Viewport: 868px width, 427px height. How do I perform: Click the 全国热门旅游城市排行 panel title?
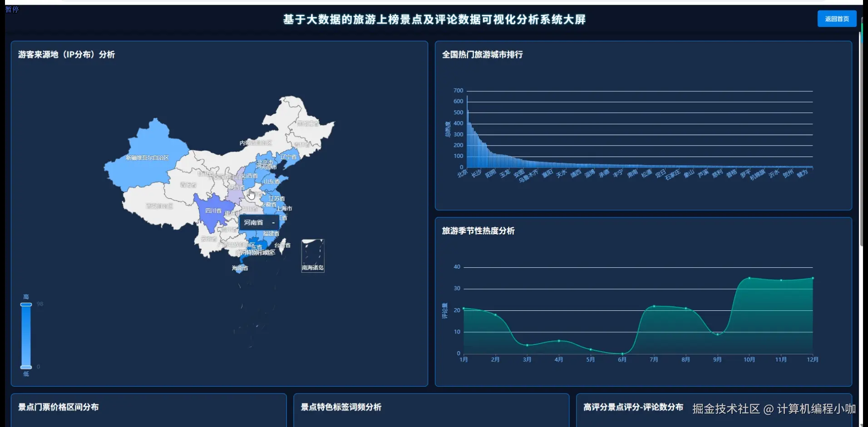pos(482,54)
